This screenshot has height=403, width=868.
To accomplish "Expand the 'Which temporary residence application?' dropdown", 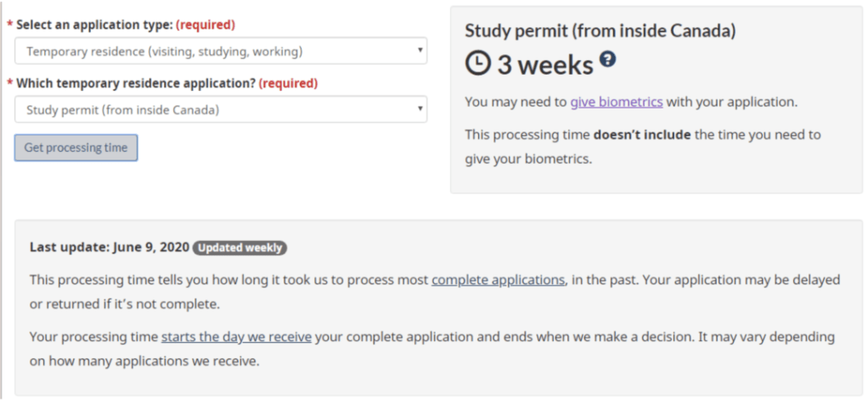I will (220, 109).
